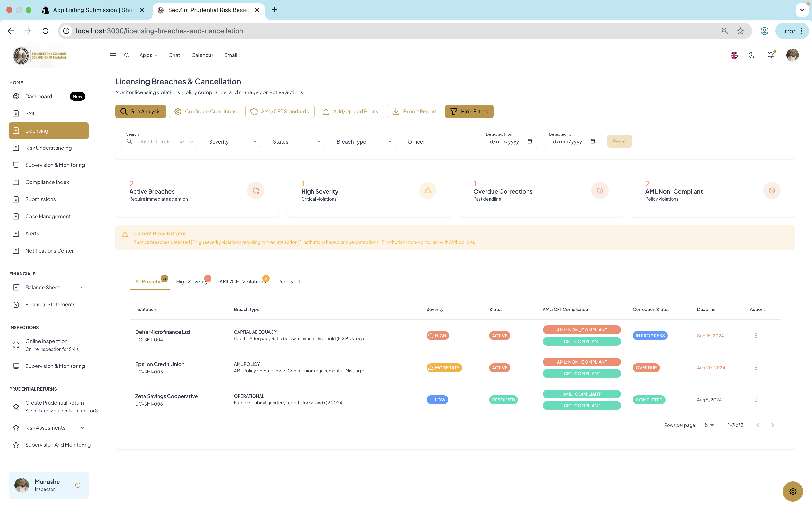Click the Export Report button
Screen dimensions: 812x507
pyautogui.click(x=414, y=111)
